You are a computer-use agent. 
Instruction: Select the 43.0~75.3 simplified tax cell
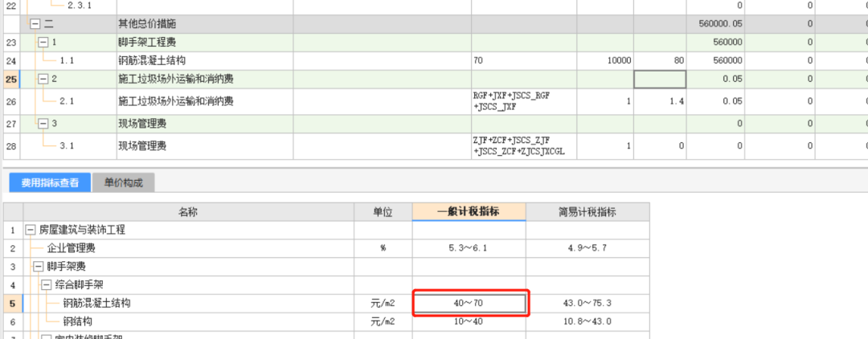(x=588, y=303)
